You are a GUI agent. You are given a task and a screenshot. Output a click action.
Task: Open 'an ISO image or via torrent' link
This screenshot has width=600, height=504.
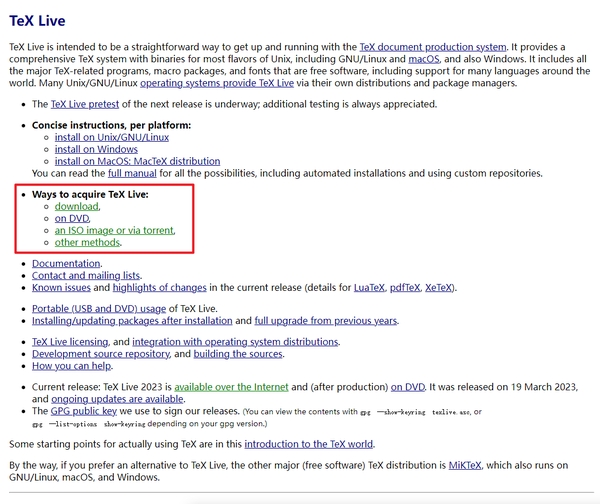pyautogui.click(x=114, y=230)
